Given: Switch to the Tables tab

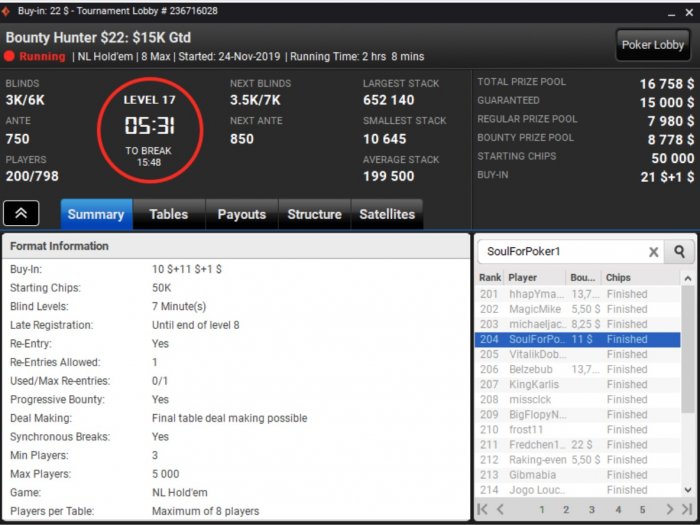Looking at the screenshot, I should click(169, 214).
